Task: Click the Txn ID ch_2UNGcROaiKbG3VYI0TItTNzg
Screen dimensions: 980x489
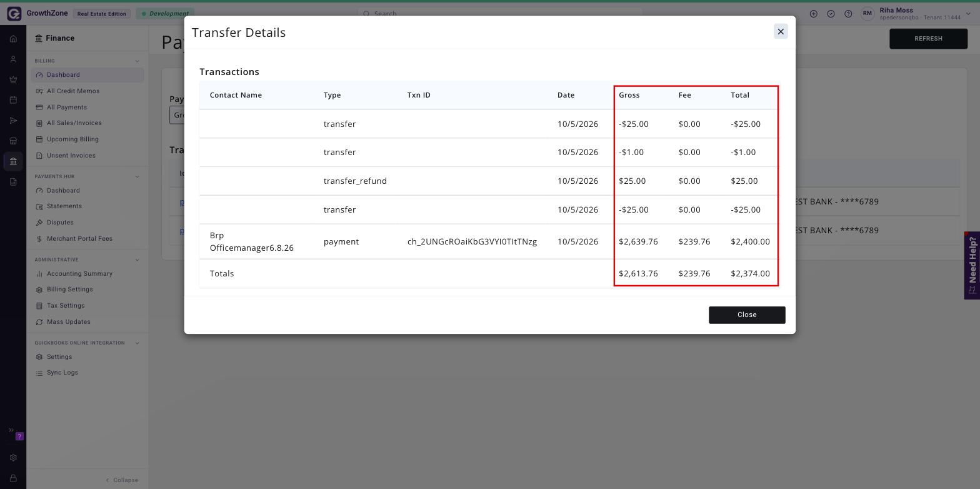Action: [472, 242]
